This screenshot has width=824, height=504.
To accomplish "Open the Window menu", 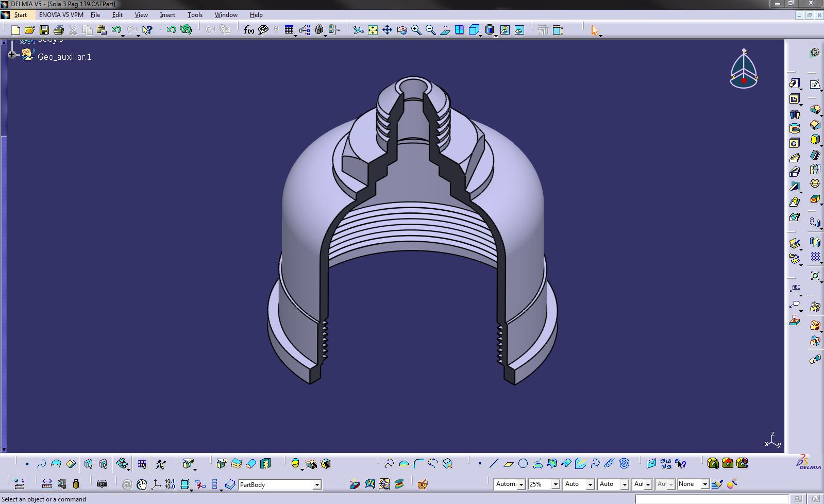I will 226,15.
